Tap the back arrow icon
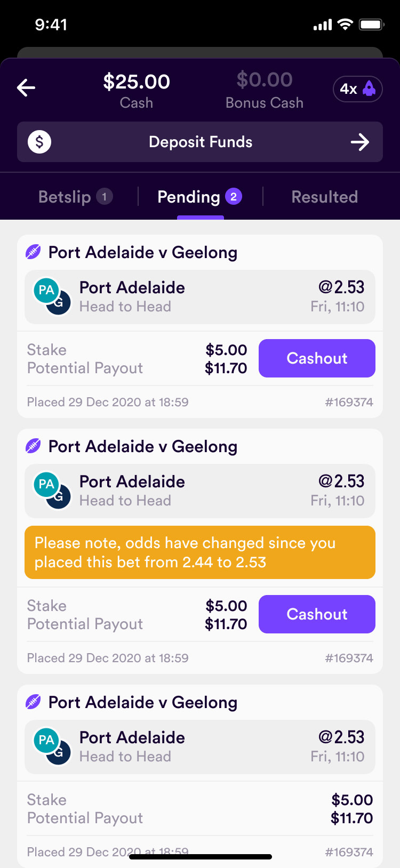Screen dimensions: 400x868 (x=26, y=88)
